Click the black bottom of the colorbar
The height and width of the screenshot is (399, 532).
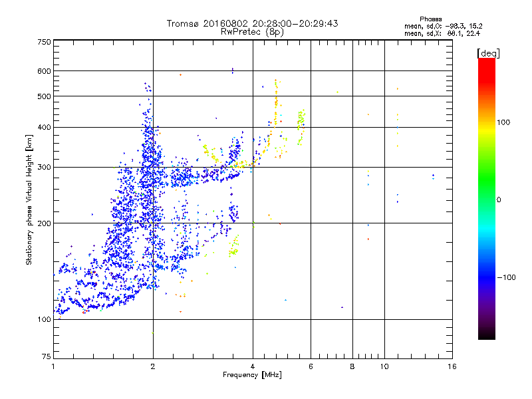click(487, 334)
